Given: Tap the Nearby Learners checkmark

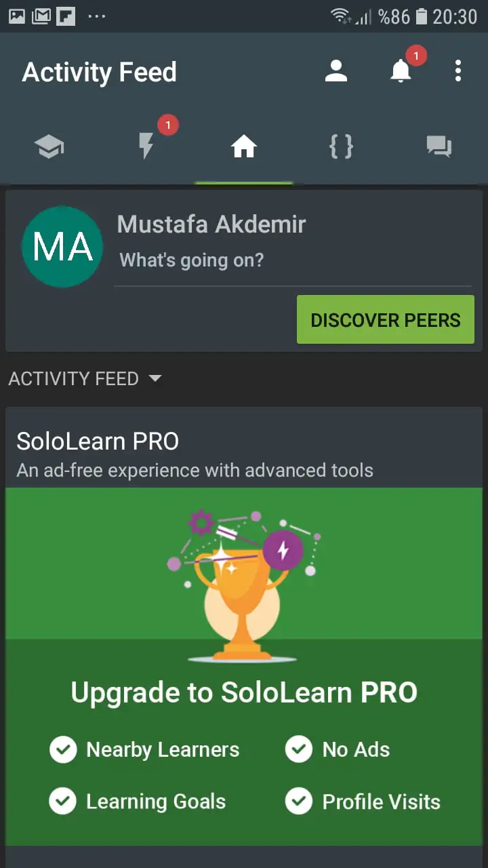Looking at the screenshot, I should point(63,749).
